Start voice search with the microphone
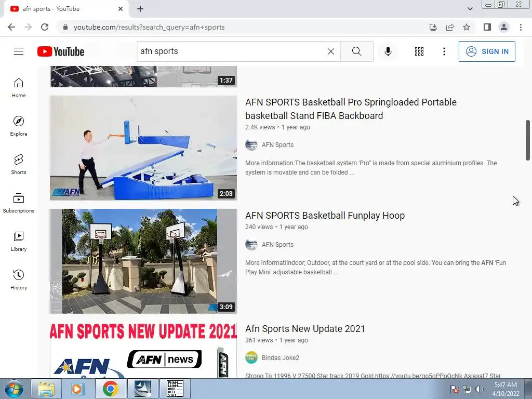The height and width of the screenshot is (399, 532). click(388, 51)
